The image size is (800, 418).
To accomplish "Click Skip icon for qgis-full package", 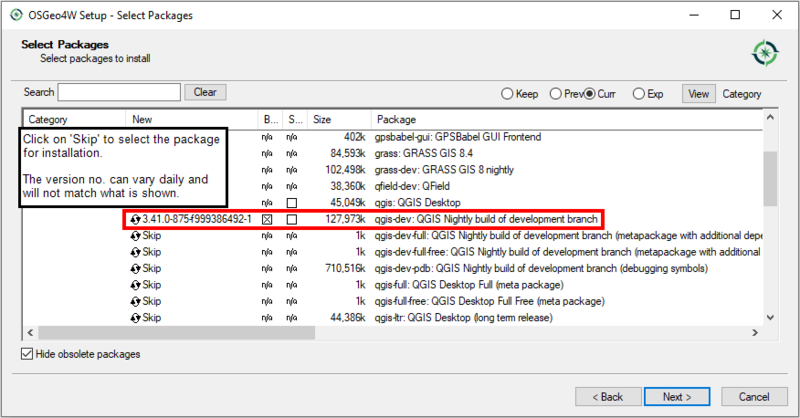I will pyautogui.click(x=135, y=285).
